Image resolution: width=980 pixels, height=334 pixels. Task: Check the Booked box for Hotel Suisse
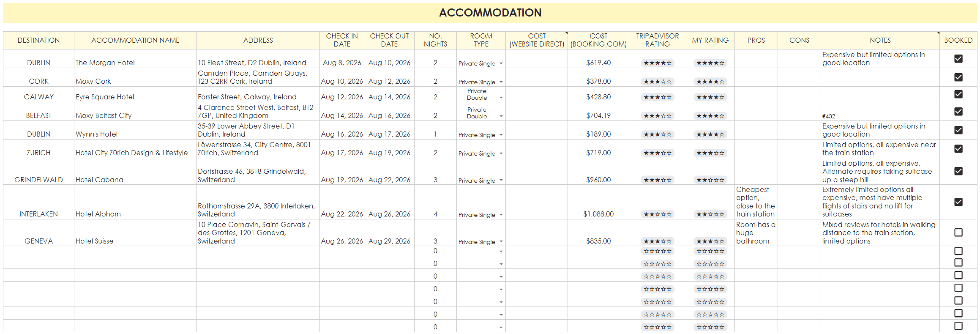pos(958,233)
